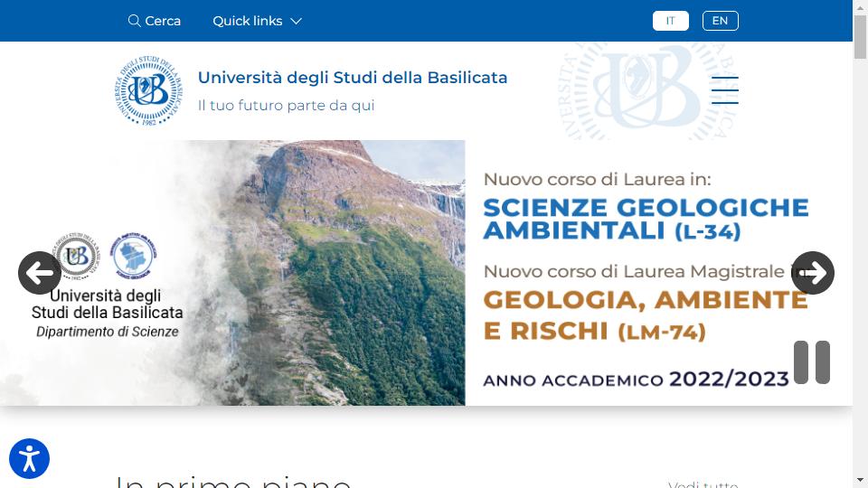
Task: Open the hamburger navigation menu
Action: [x=724, y=90]
